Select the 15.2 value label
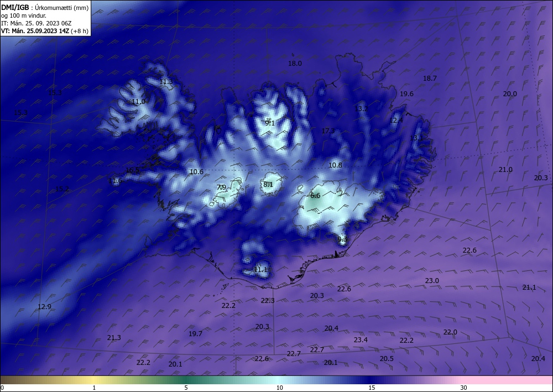This screenshot has width=553, height=392. [62, 189]
